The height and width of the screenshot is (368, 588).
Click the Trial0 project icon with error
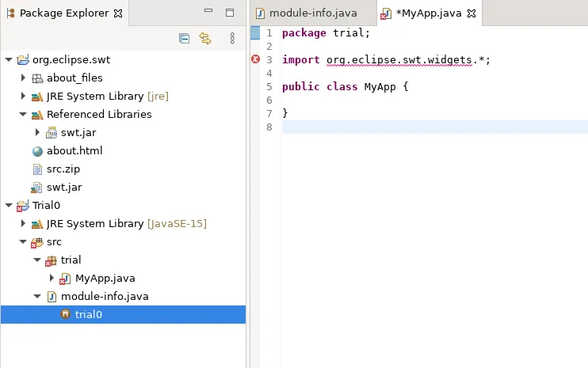(x=22, y=206)
